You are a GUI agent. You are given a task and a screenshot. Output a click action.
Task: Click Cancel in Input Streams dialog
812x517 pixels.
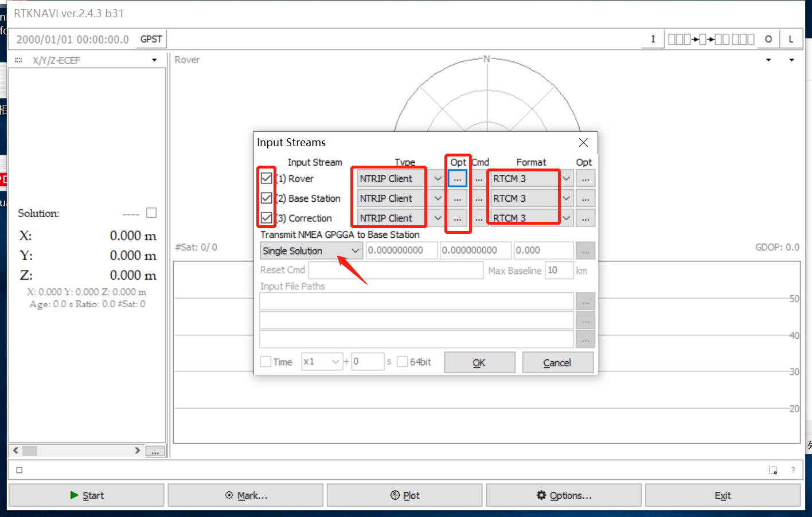pyautogui.click(x=557, y=362)
